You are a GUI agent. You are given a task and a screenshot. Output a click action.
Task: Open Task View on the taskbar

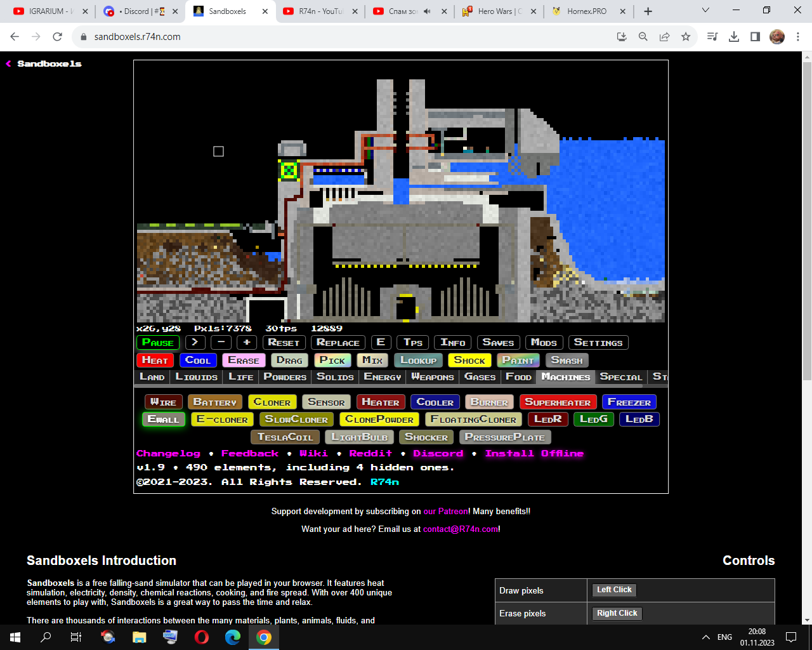coord(76,637)
